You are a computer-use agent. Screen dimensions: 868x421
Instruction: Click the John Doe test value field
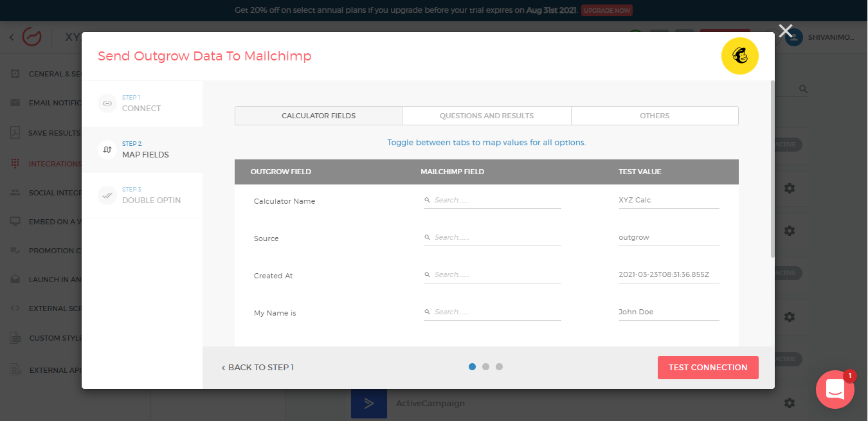(669, 312)
